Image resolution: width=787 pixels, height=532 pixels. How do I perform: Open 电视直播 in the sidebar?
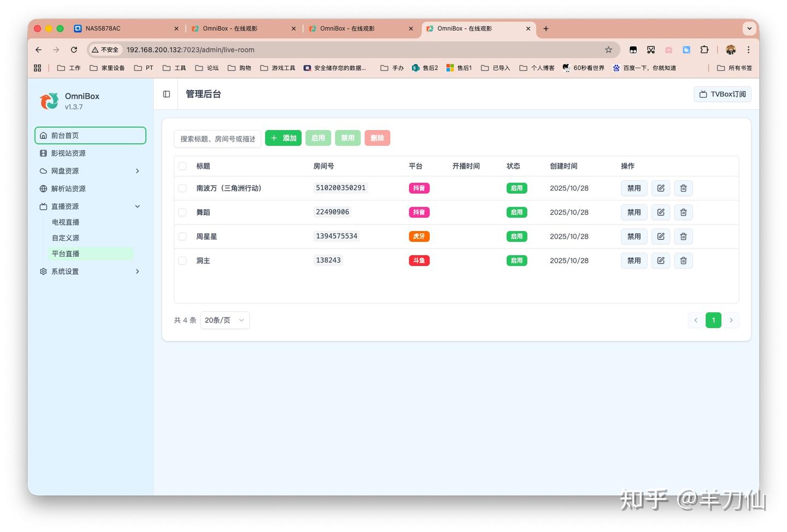pyautogui.click(x=66, y=222)
